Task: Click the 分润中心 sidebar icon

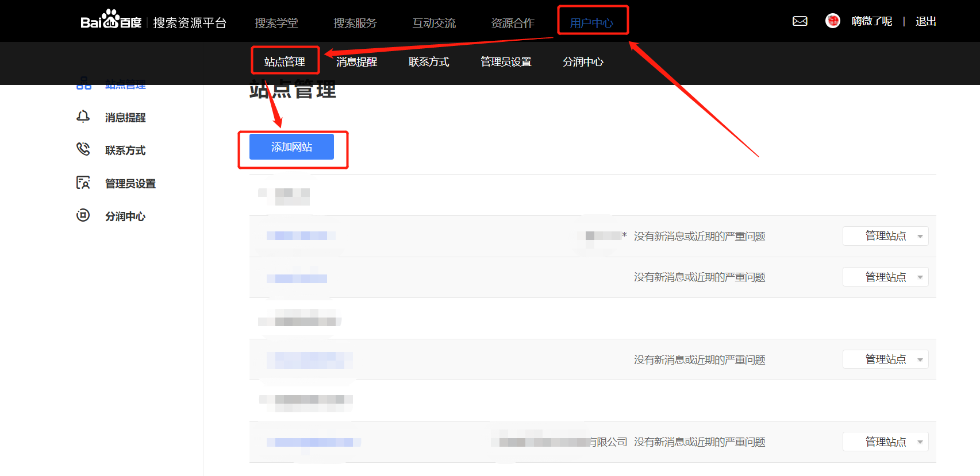Action: [83, 216]
